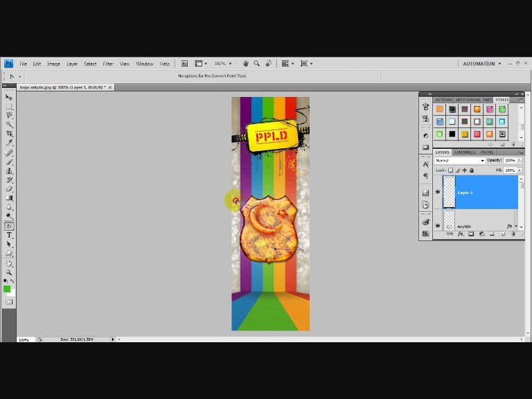This screenshot has width=532, height=399.
Task: Toggle lock position
Action: 465,170
